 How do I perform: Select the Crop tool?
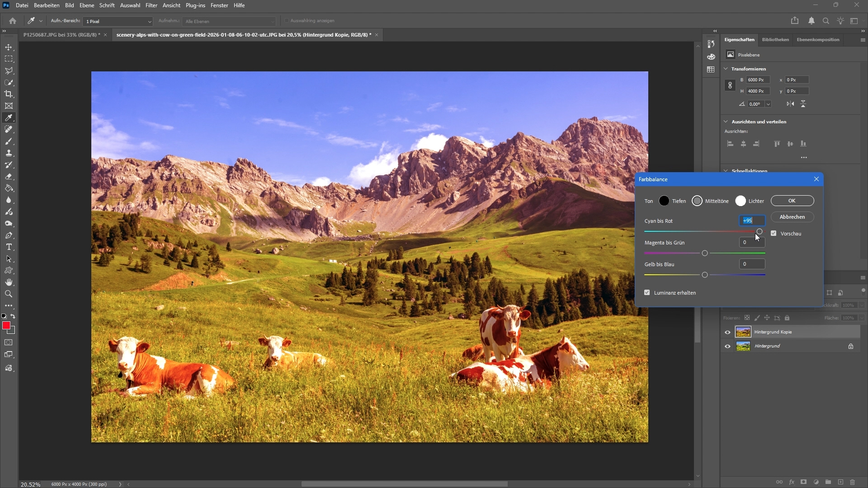(x=9, y=94)
